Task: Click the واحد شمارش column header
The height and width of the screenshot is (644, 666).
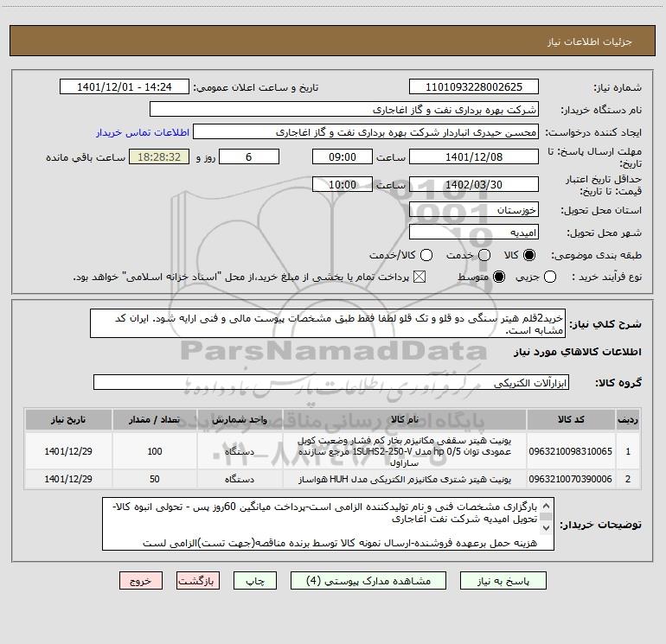Action: coord(240,420)
